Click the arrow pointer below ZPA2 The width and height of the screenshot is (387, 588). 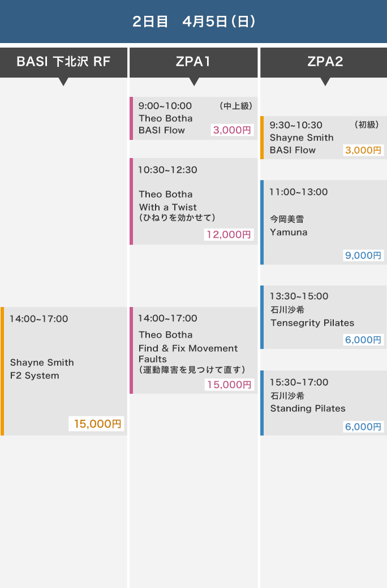[x=325, y=82]
